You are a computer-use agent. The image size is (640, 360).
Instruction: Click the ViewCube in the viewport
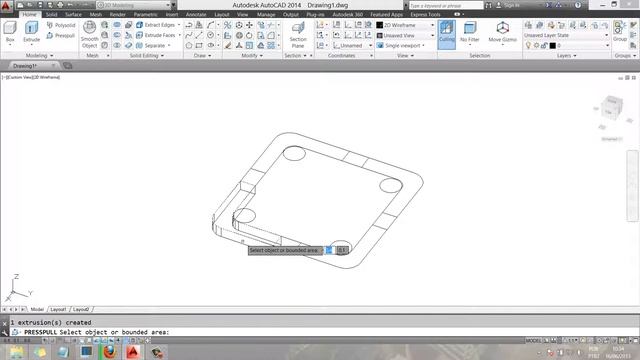(x=612, y=107)
